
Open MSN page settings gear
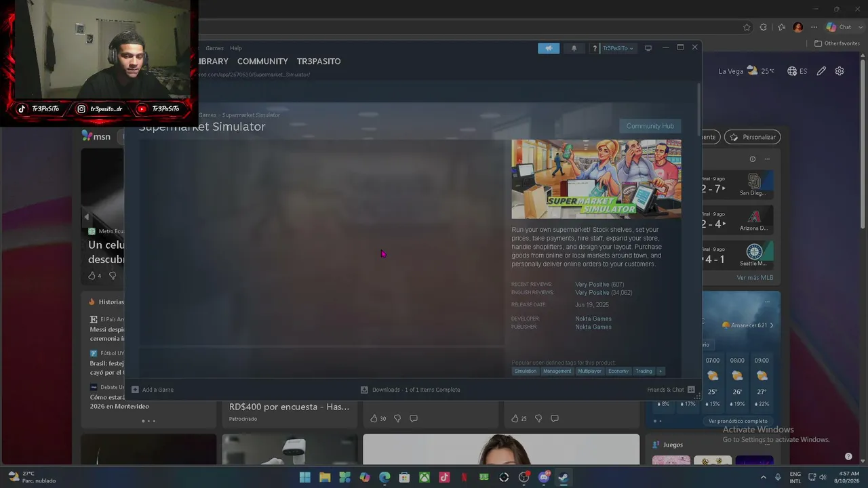coord(840,71)
